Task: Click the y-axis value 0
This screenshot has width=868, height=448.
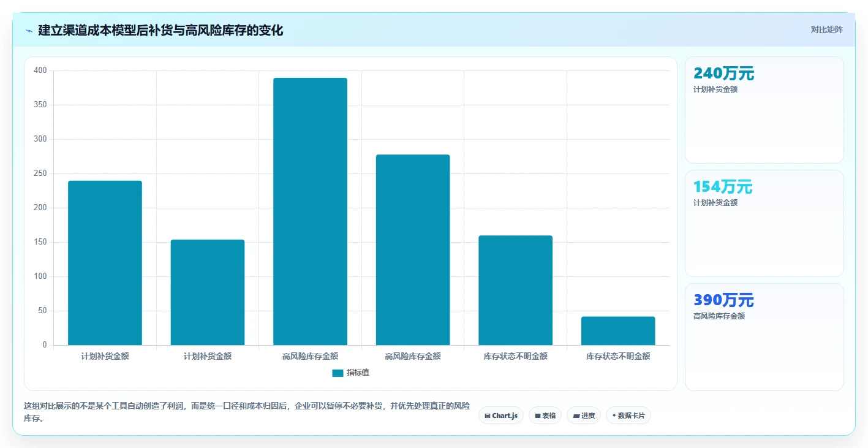Action: pos(45,345)
